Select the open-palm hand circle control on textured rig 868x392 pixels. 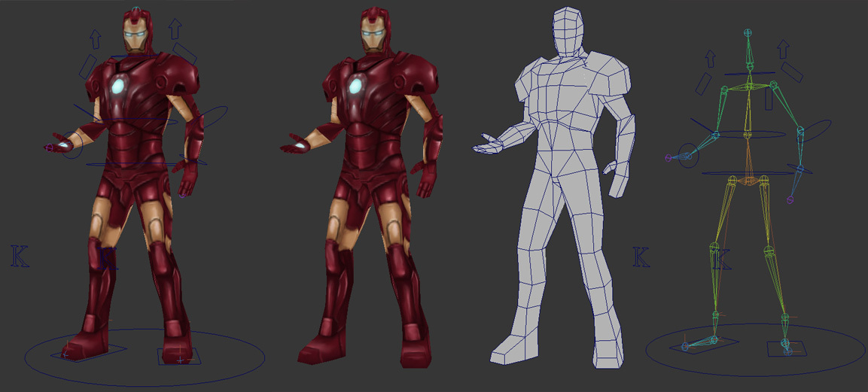tap(72, 145)
